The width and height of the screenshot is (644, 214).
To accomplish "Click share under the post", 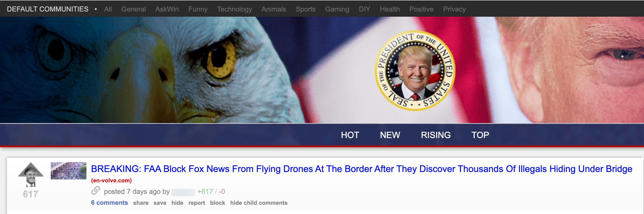I will (x=141, y=203).
